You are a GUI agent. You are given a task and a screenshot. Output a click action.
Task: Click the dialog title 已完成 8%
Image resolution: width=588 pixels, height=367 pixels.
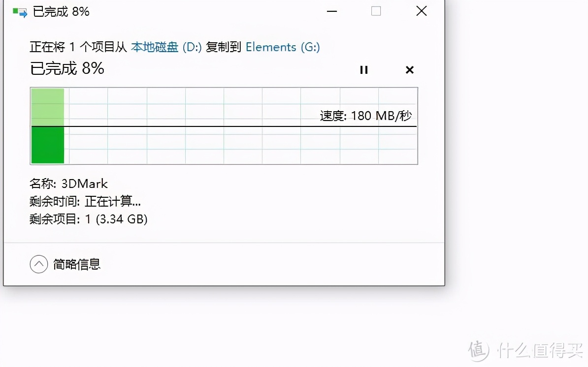[x=60, y=11]
